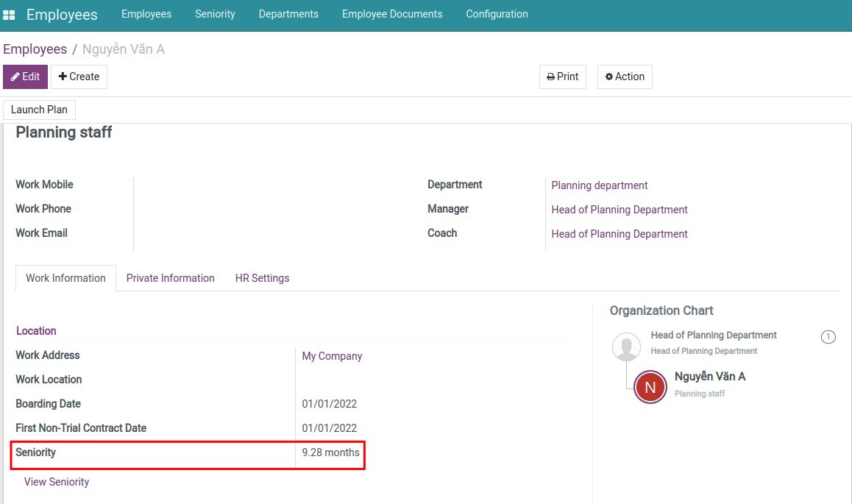Open the Action gear menu
852x504 pixels.
624,77
